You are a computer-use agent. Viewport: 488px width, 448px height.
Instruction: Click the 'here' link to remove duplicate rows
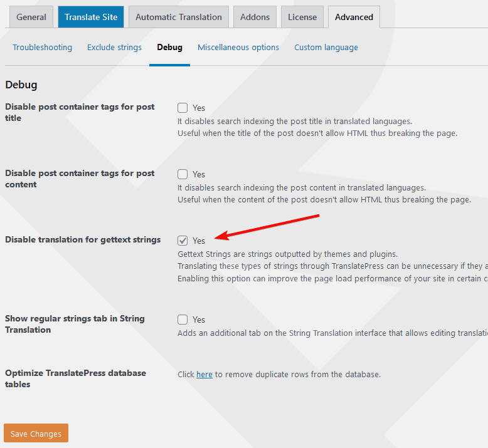point(204,374)
